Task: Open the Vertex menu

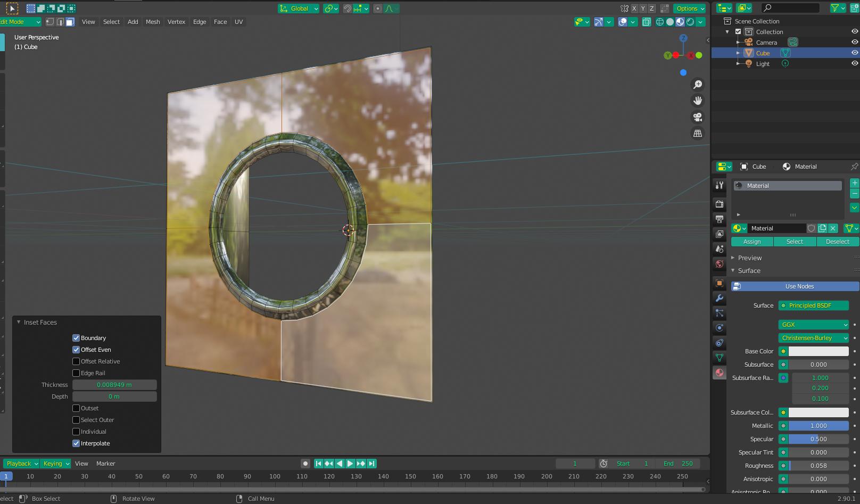Action: coord(176,22)
